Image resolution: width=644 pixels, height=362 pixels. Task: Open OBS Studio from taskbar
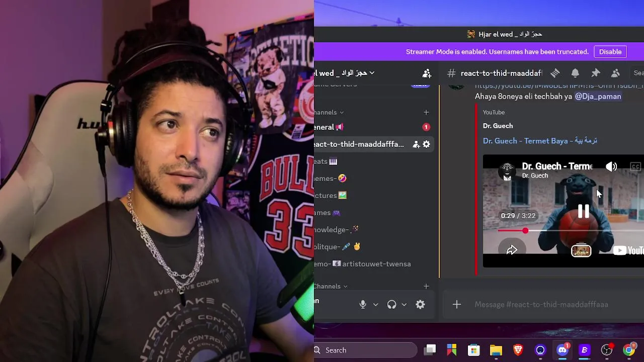607,350
